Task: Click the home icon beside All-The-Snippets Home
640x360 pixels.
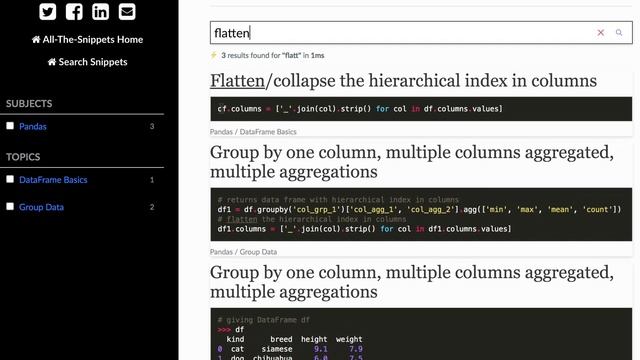Action: 36,40
